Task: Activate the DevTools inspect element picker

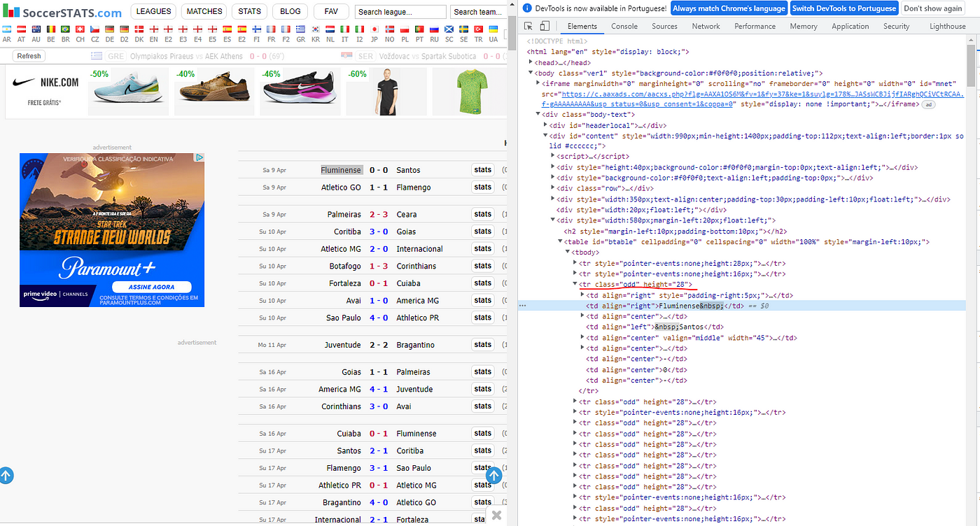Action: coord(529,26)
